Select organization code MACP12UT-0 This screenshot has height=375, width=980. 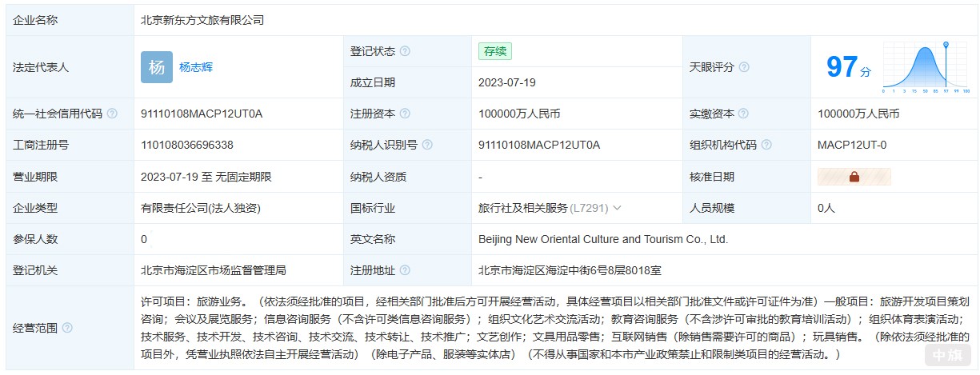pyautogui.click(x=852, y=145)
